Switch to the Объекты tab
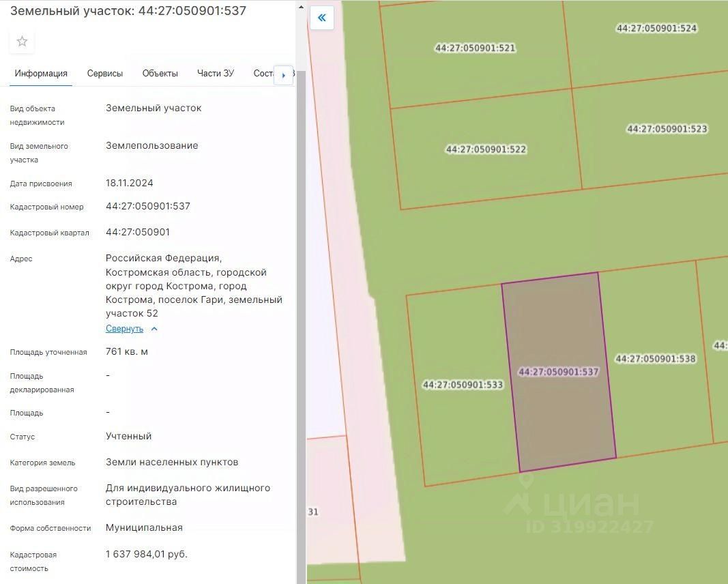 click(x=160, y=74)
